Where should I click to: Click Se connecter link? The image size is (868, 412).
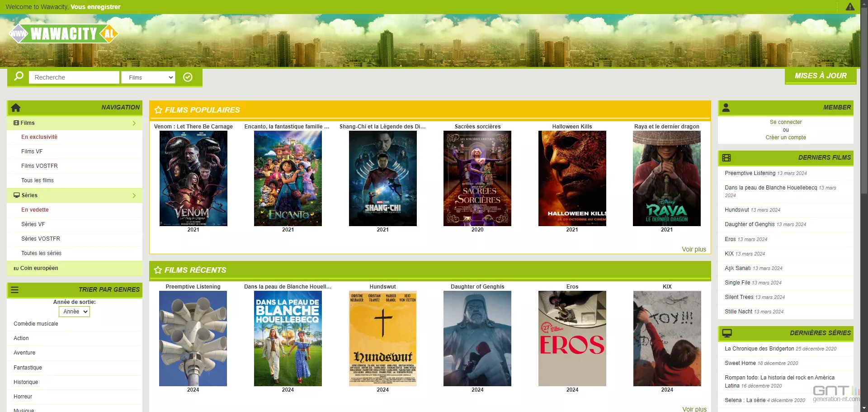pos(786,122)
